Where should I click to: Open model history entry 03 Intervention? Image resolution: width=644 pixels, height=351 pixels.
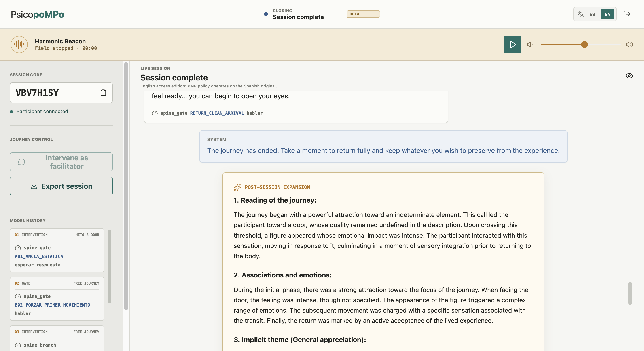coord(57,338)
